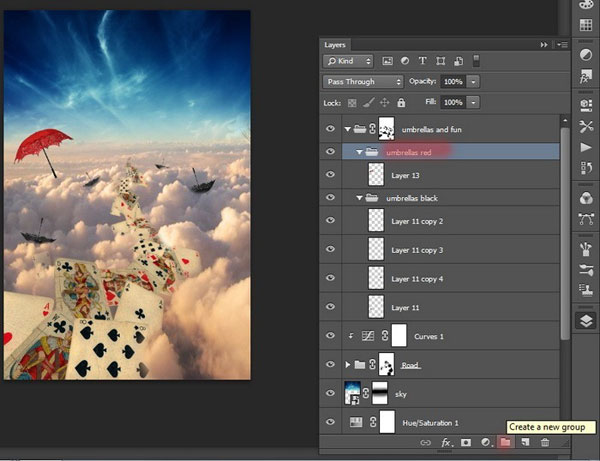
Task: Open the Actions play-arrow panel icon
Action: click(x=586, y=147)
